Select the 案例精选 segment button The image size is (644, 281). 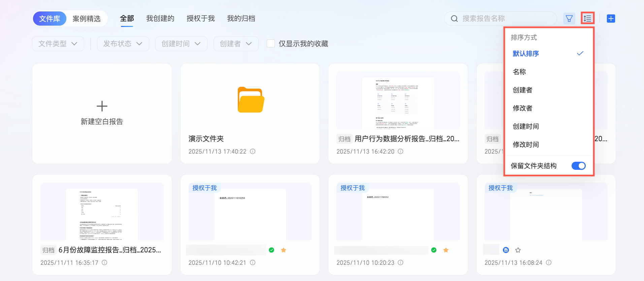tap(87, 19)
